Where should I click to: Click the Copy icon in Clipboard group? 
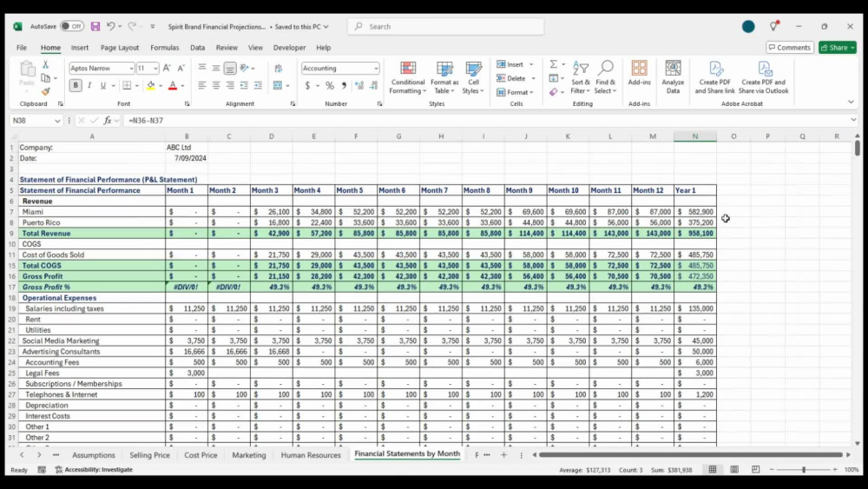(x=45, y=78)
